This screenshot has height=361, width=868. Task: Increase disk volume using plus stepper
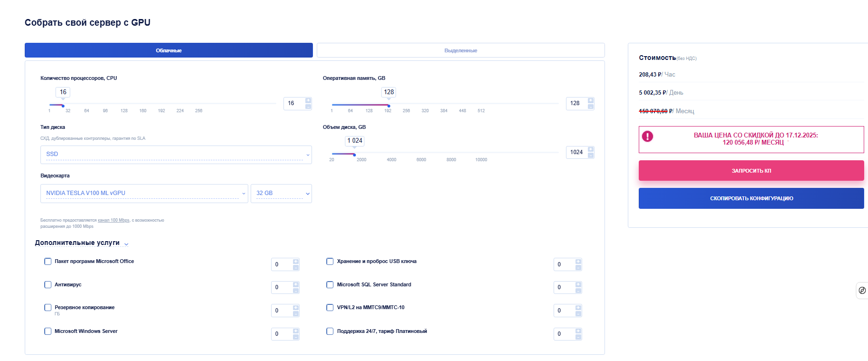[591, 149]
